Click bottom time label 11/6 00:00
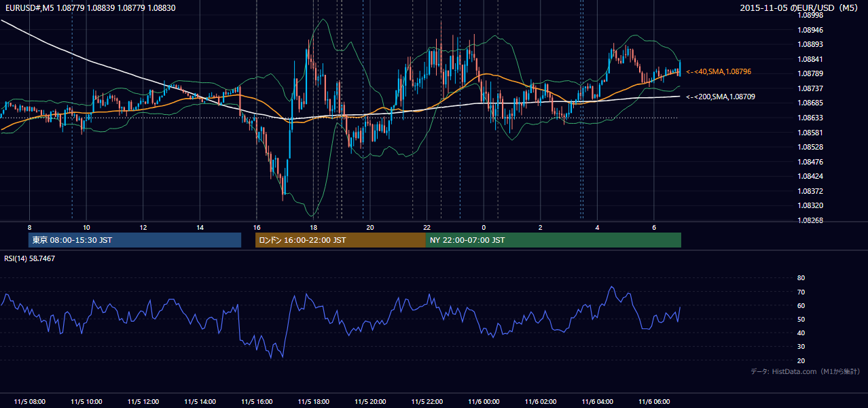 tap(484, 402)
